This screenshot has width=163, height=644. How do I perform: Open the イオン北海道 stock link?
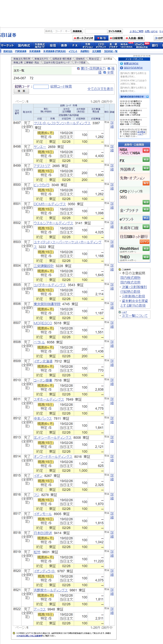(43, 361)
